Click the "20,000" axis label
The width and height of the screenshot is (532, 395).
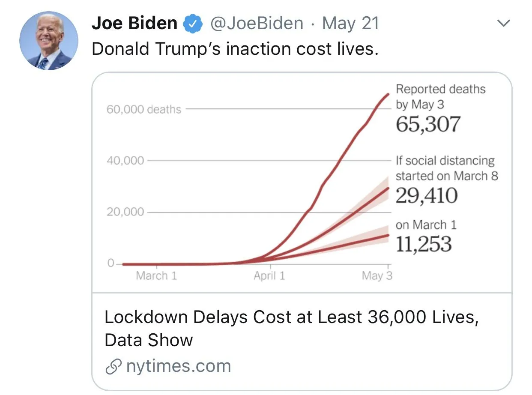(x=125, y=212)
